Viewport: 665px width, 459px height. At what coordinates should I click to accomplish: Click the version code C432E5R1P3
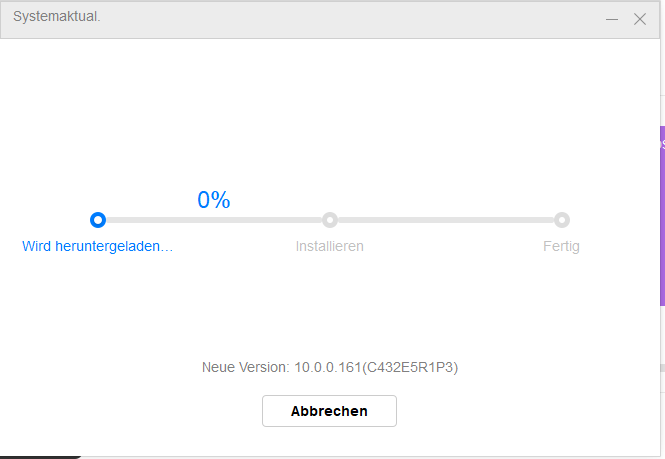pos(411,367)
